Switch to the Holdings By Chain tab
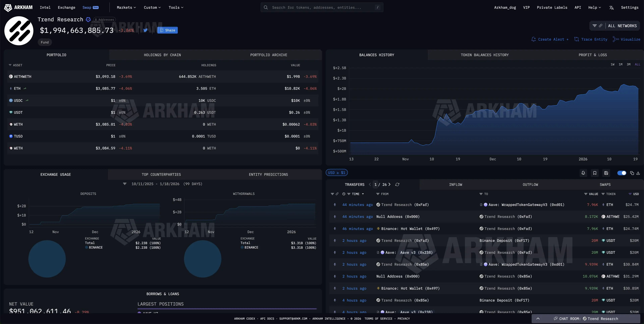This screenshot has height=324, width=644. [162, 55]
